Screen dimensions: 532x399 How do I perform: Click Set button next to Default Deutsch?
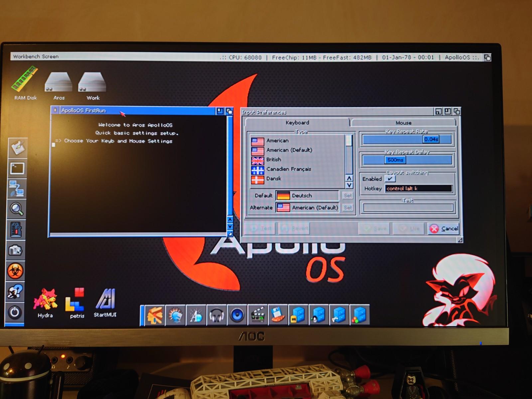[348, 196]
